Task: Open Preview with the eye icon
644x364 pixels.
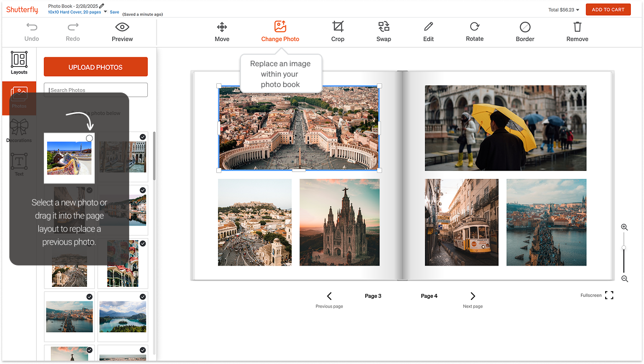Action: pyautogui.click(x=123, y=32)
